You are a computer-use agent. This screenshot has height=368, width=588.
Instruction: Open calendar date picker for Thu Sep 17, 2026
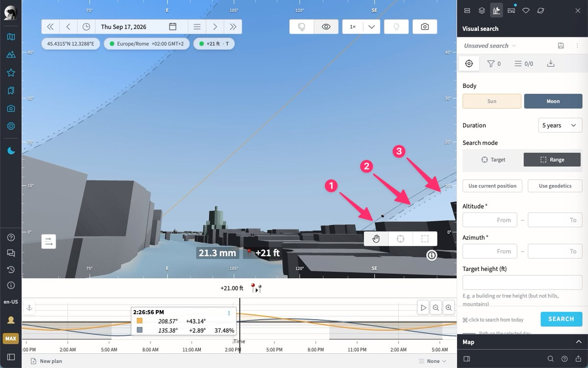(x=172, y=27)
